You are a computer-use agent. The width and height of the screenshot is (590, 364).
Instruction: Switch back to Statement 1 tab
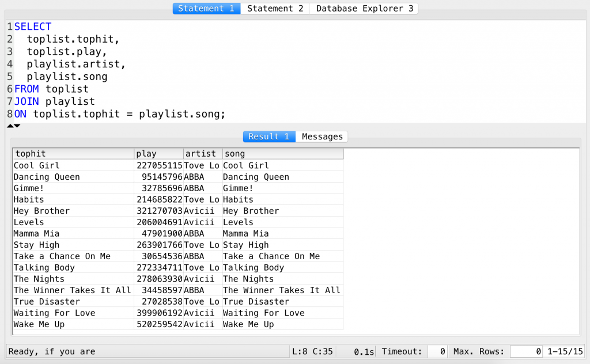pyautogui.click(x=206, y=8)
